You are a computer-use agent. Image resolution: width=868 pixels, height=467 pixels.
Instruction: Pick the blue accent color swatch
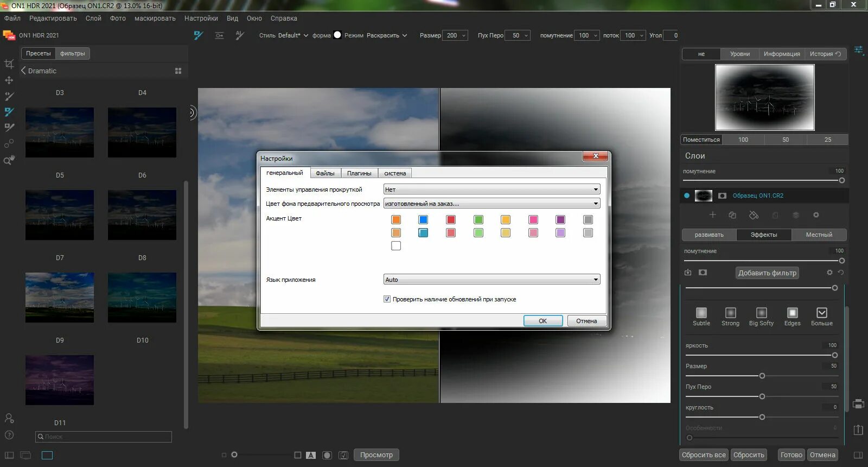click(423, 219)
